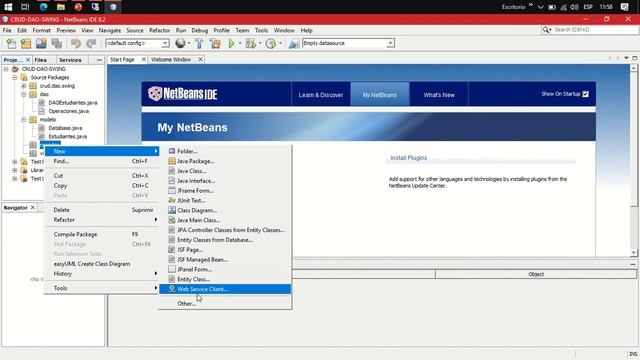Switch to the Files tab
Viewport: 640px width, 360px height.
40,60
